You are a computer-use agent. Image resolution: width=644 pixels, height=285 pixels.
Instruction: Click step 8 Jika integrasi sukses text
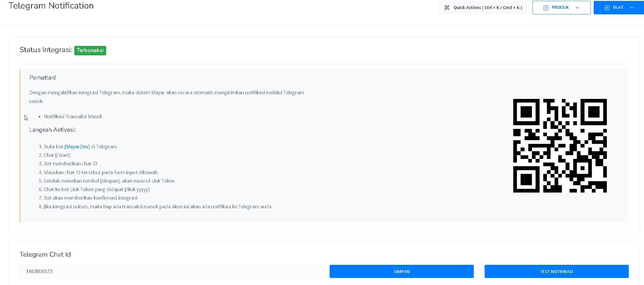click(x=157, y=207)
